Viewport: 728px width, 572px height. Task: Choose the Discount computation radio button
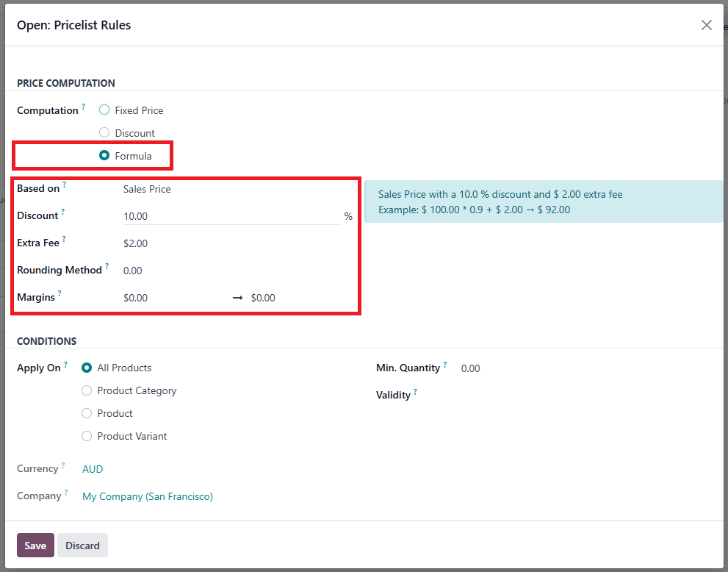(104, 133)
